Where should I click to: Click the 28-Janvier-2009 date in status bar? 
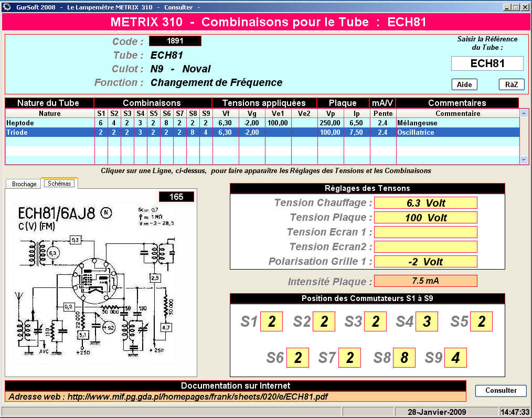pos(437,412)
